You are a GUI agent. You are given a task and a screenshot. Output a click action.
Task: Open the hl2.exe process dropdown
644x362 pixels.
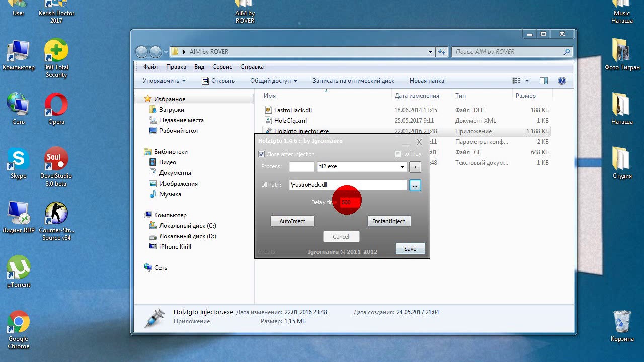403,167
